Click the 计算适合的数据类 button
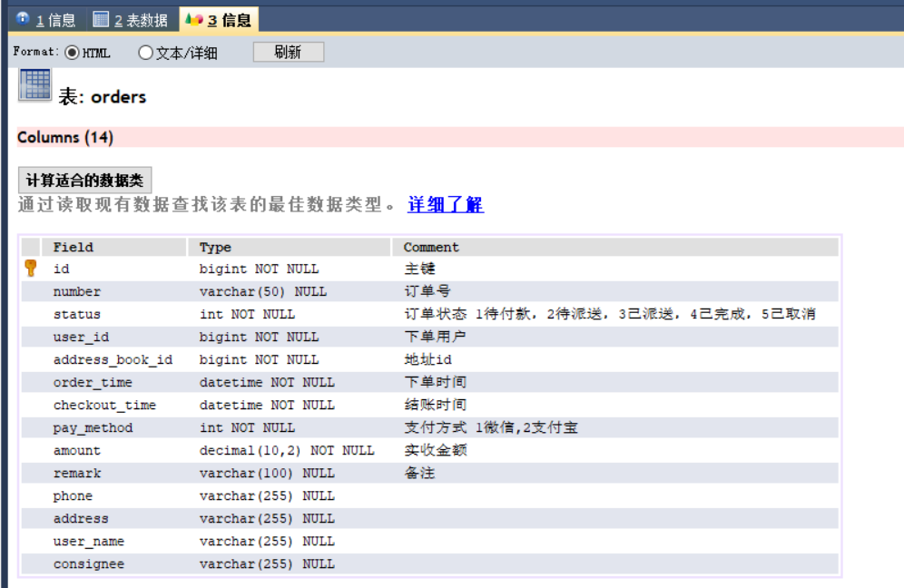 [84, 181]
